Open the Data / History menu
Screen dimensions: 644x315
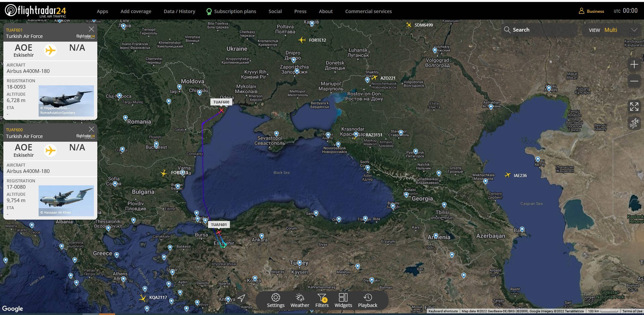click(x=180, y=11)
